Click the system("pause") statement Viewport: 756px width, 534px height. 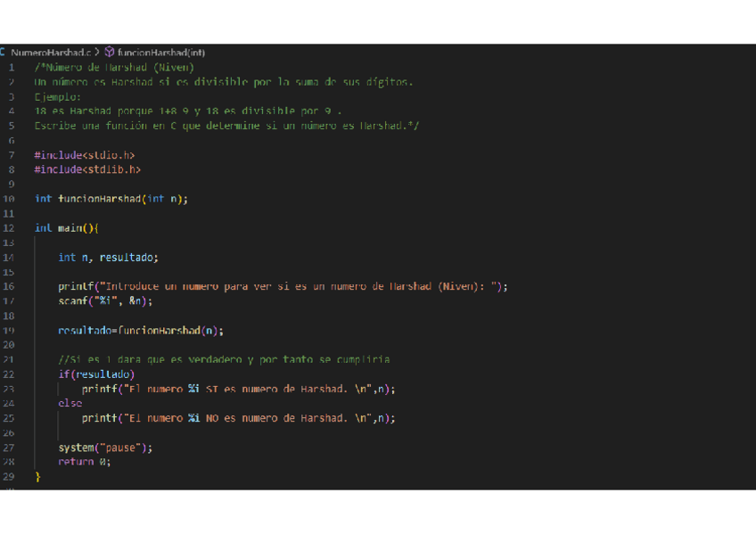point(105,448)
